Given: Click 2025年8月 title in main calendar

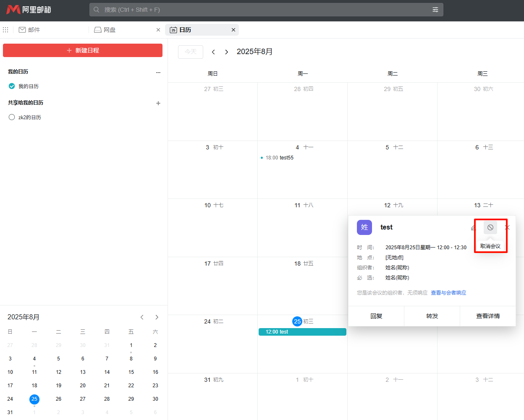Looking at the screenshot, I should tap(254, 52).
